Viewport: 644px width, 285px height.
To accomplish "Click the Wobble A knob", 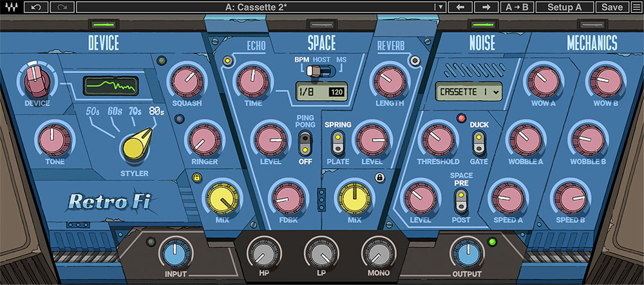I will coord(526,140).
